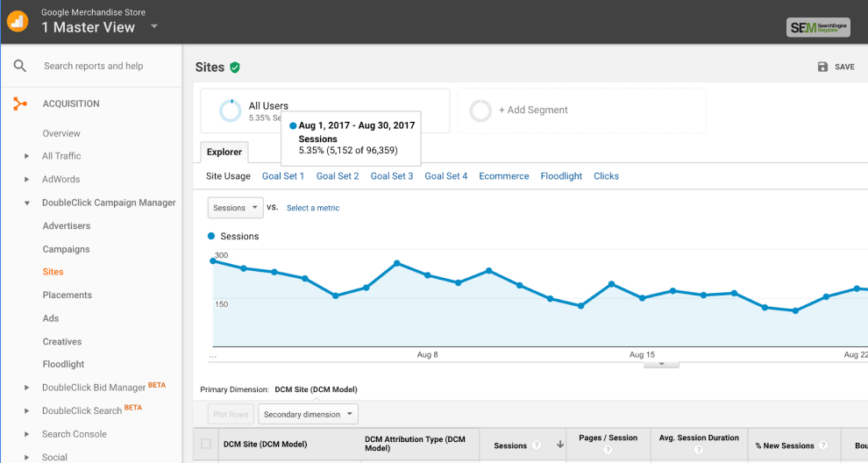Switch to Goal Set 4 tab
This screenshot has height=463, width=868.
click(445, 176)
